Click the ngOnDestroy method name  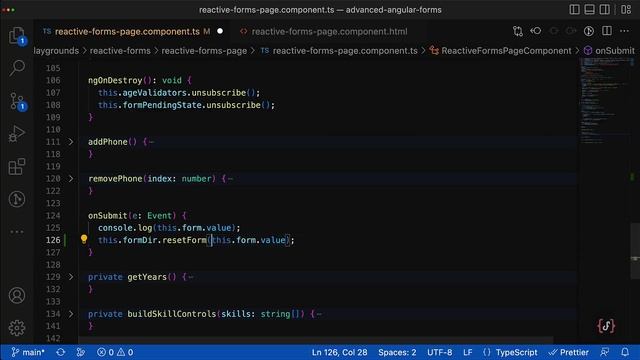click(115, 80)
